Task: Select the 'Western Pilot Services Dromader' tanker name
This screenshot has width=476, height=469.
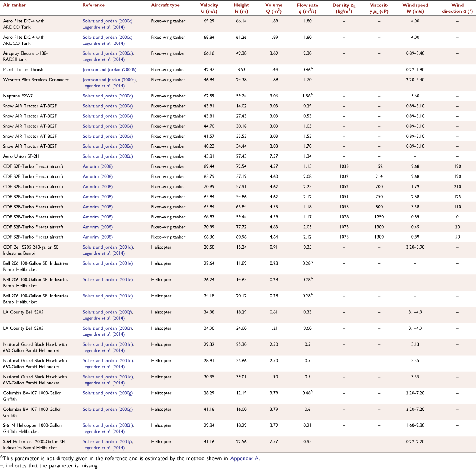Action: 36,80
